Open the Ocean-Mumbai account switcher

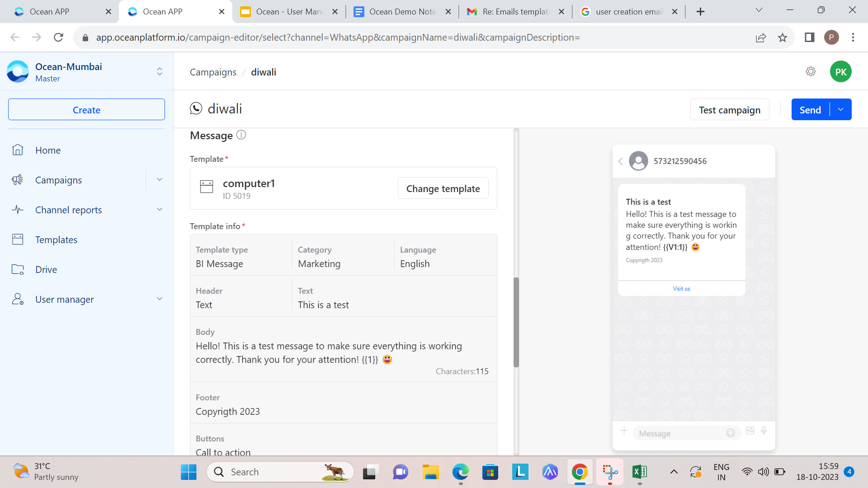(x=160, y=71)
